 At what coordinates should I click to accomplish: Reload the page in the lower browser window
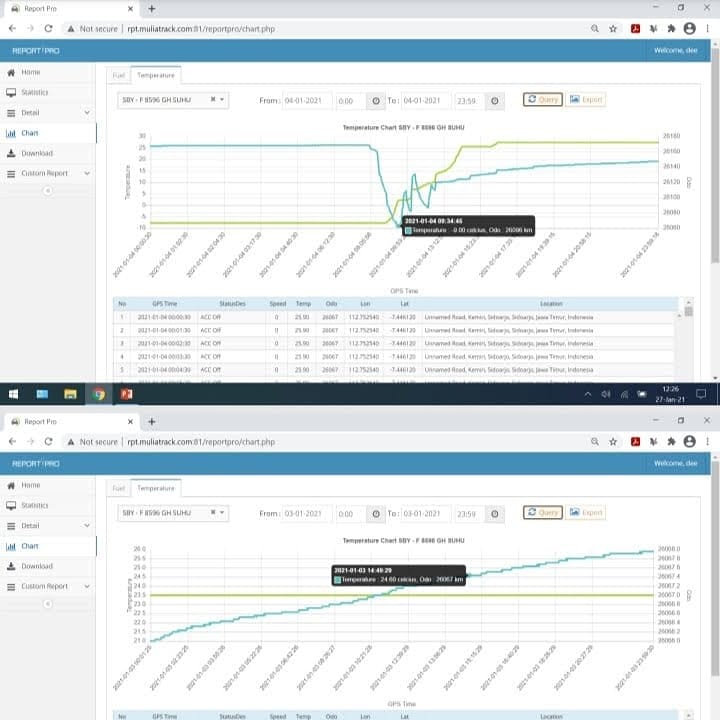[x=48, y=441]
